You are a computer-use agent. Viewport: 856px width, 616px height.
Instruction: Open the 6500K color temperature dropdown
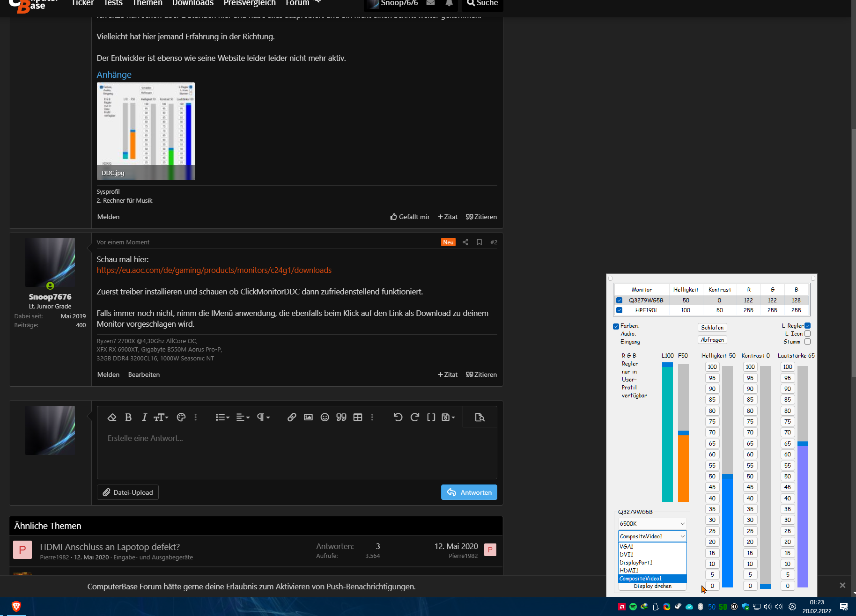(652, 523)
